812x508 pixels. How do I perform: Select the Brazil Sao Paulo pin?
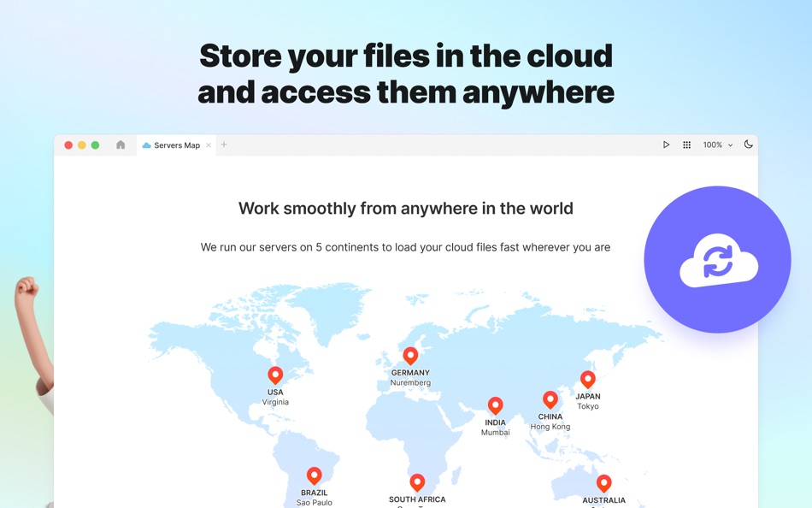tap(315, 476)
